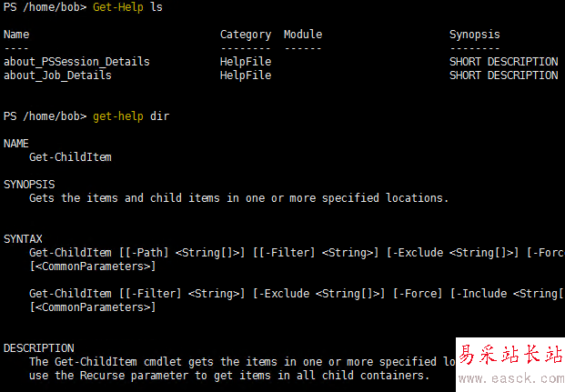Click the first <CommonParameters> text
Screen dimensions: 565x392
93,266
